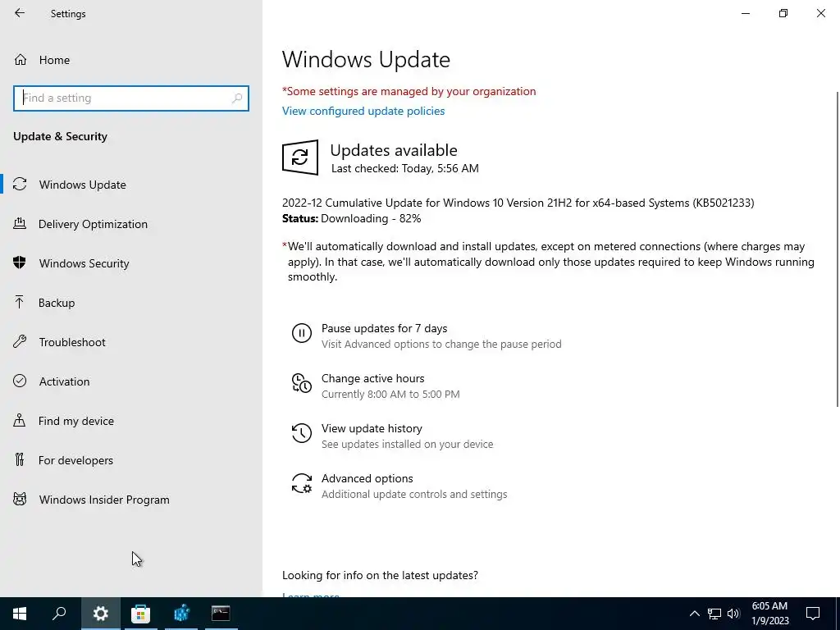Viewport: 840px width, 630px height.
Task: Go to the Home settings page
Action: (x=131, y=59)
